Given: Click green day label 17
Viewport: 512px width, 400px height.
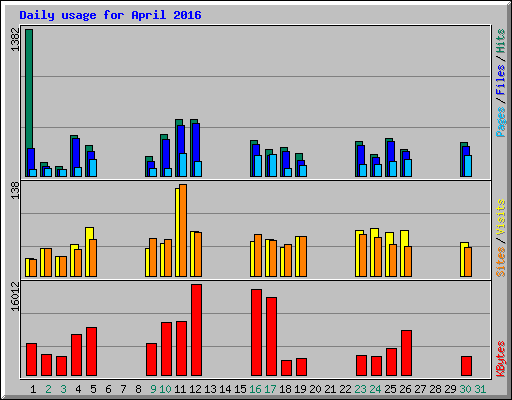Looking at the screenshot, I should coord(270,389).
